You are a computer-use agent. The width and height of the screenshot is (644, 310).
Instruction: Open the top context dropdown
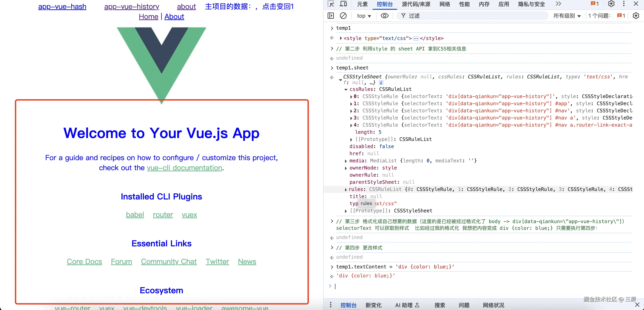364,16
